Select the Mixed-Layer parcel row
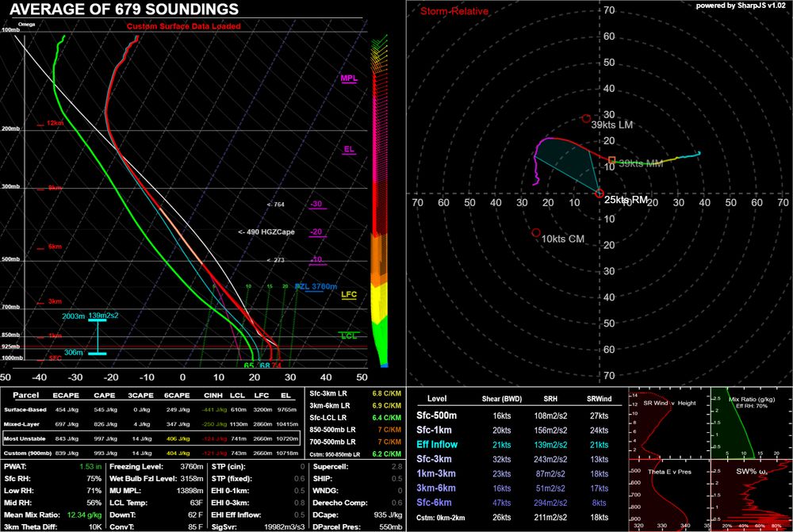793x532 pixels. pyautogui.click(x=151, y=424)
